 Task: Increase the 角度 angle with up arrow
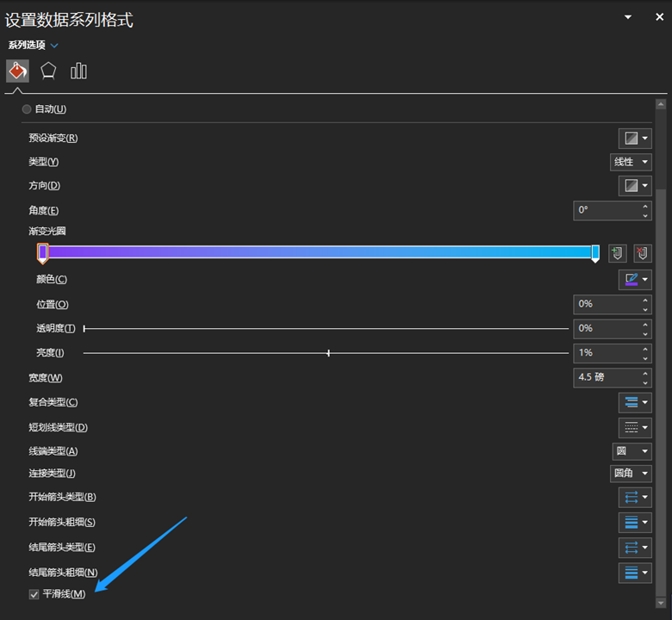click(x=645, y=206)
